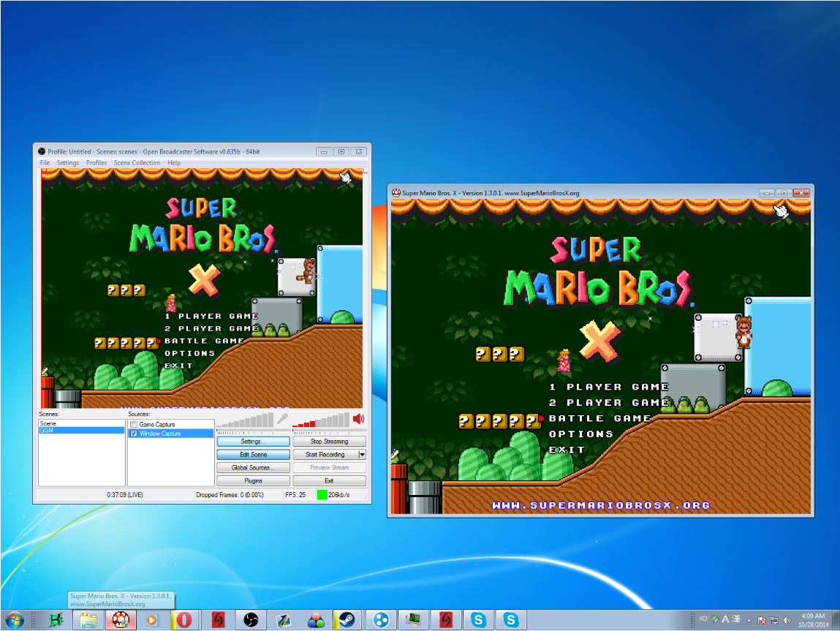Select the 'Window Capture' source row
Viewport: 840px width, 631px height.
click(171, 434)
